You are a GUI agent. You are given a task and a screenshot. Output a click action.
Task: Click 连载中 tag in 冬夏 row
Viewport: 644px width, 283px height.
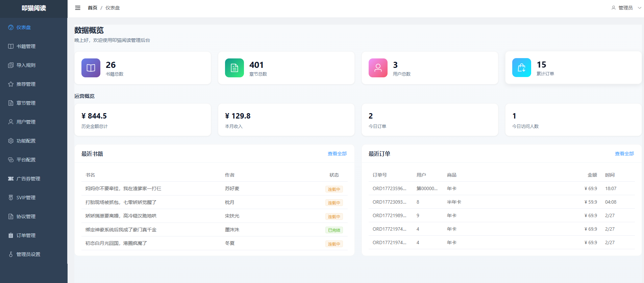coord(334,244)
